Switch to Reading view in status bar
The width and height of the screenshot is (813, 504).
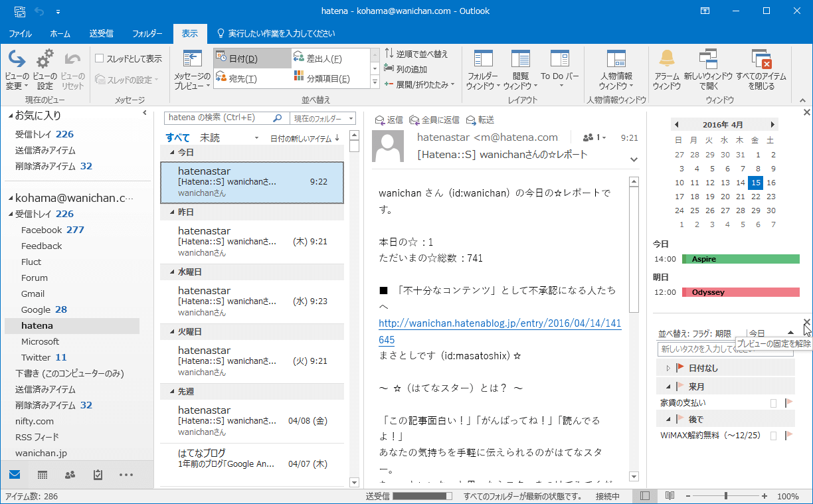[x=670, y=496]
